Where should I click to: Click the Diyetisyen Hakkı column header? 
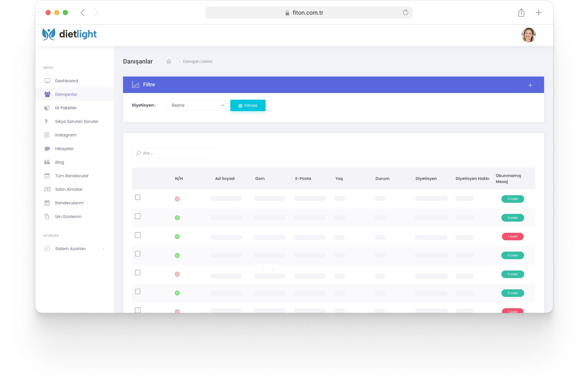[472, 178]
